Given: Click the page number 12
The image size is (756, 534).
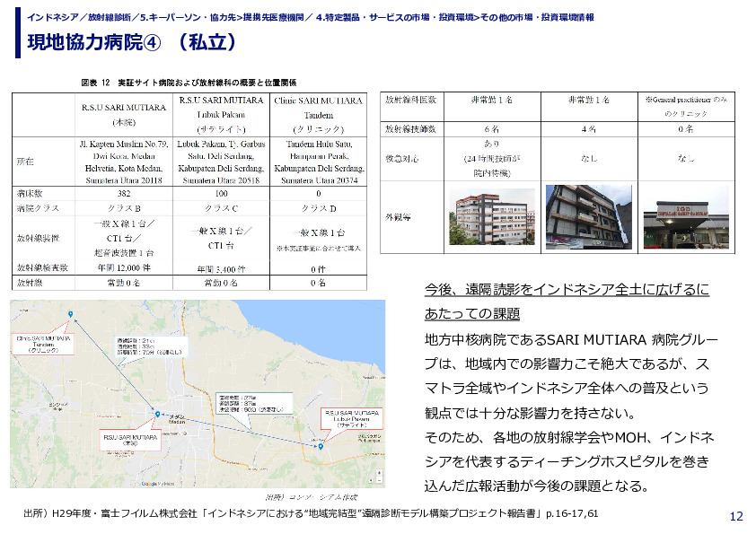Looking at the screenshot, I should (736, 517).
